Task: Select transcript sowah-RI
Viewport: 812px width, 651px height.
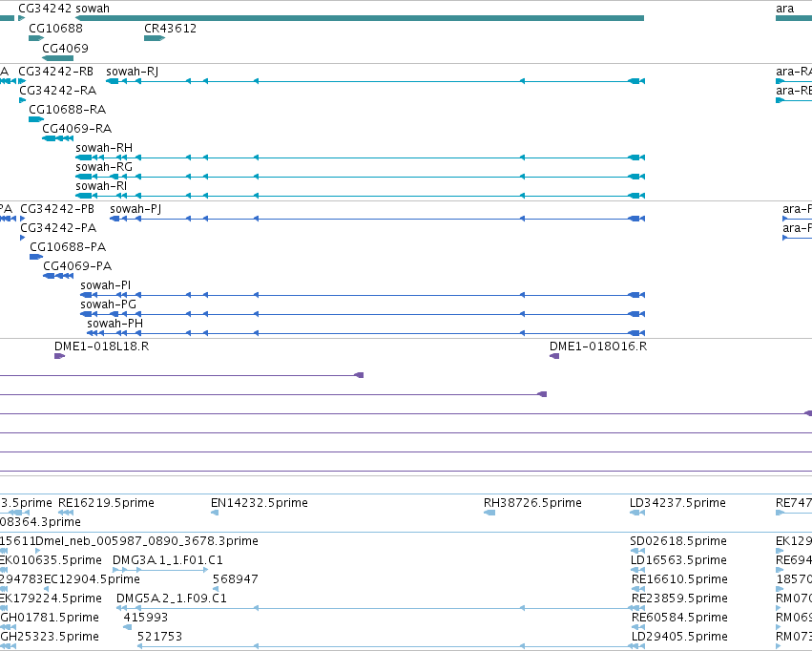Action: point(360,196)
